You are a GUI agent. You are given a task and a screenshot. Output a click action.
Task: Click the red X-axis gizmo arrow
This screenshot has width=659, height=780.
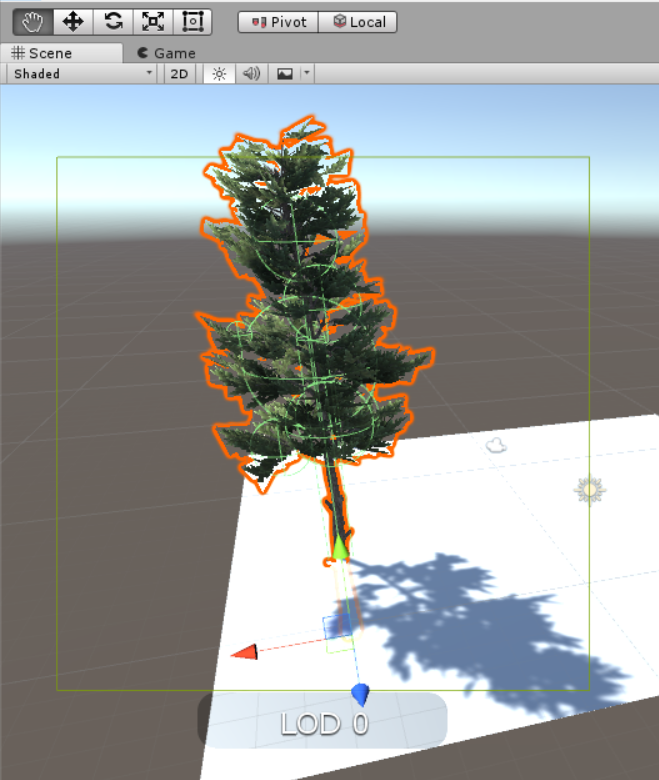[x=245, y=652]
